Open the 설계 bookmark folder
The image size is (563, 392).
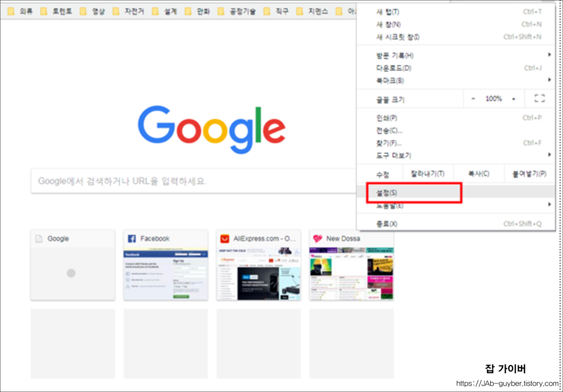[165, 12]
